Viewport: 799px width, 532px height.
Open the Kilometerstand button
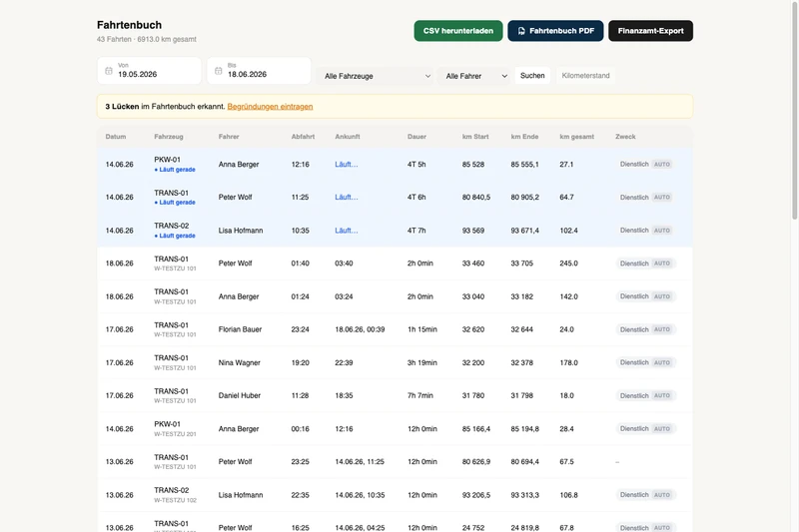click(585, 75)
